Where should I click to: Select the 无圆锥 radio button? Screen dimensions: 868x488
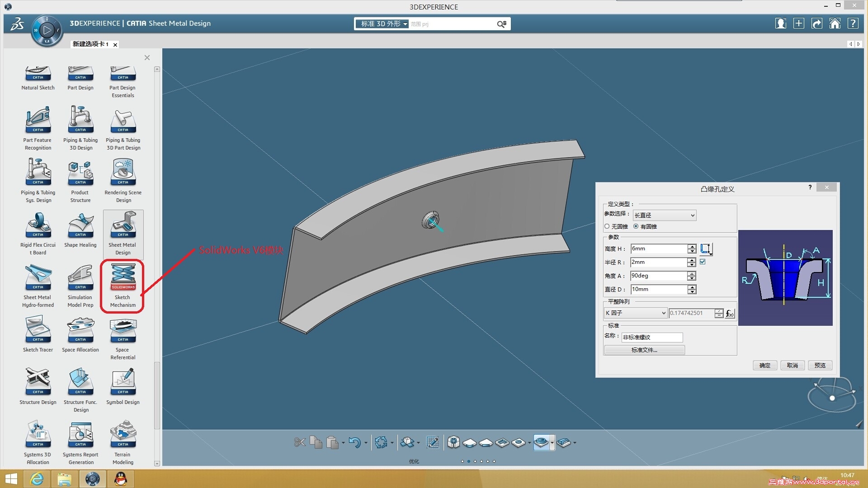pos(607,226)
